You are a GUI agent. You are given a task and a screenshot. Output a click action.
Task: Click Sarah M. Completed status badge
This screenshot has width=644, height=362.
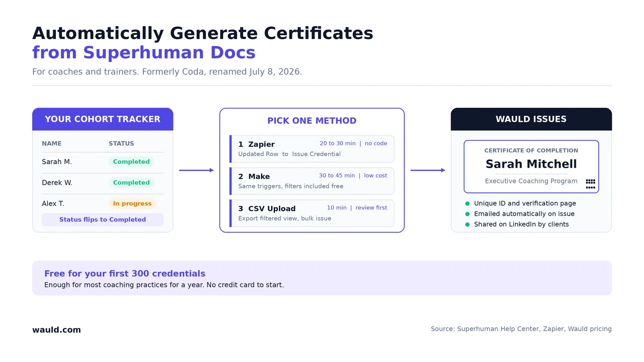click(131, 162)
